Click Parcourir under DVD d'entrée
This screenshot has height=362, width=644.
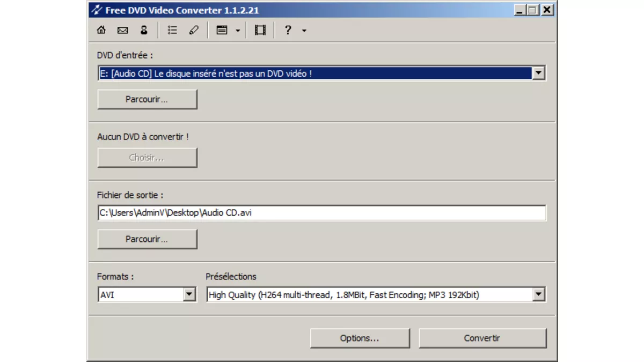tap(147, 99)
